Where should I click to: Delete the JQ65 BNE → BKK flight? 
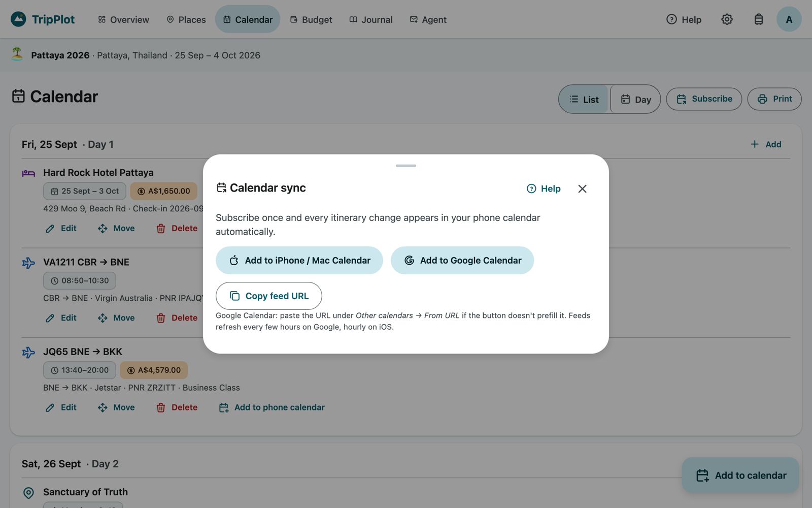click(177, 407)
